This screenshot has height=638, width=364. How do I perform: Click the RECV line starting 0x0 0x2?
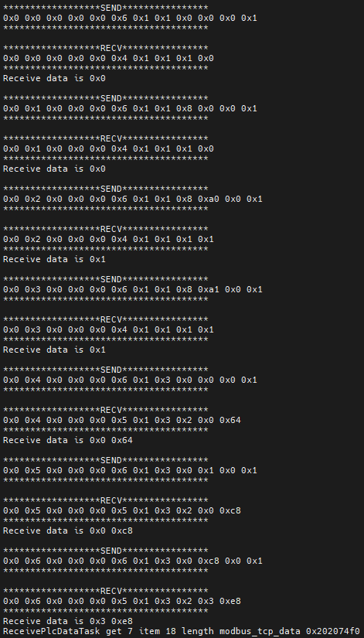tap(109, 239)
